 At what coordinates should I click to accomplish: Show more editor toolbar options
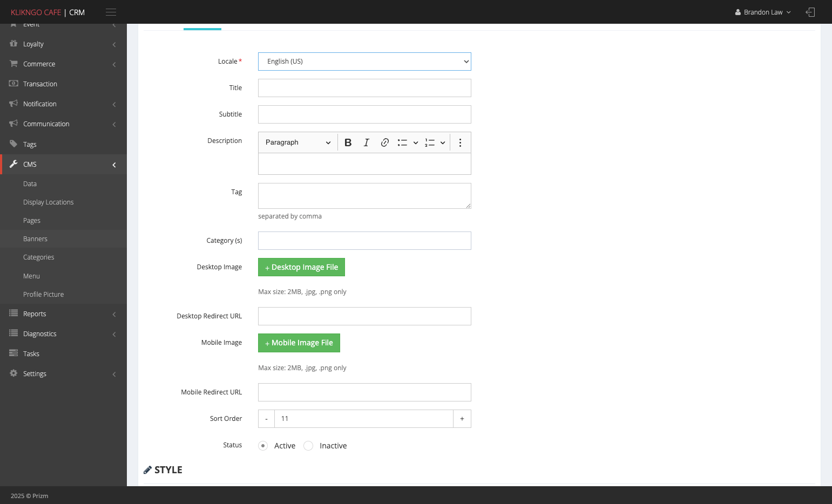(x=460, y=142)
